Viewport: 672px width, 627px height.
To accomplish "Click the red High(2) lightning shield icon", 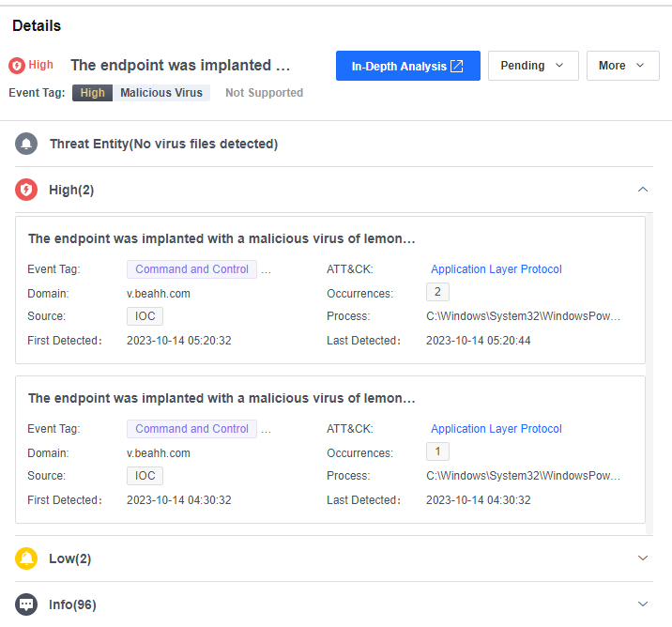I will 26,190.
